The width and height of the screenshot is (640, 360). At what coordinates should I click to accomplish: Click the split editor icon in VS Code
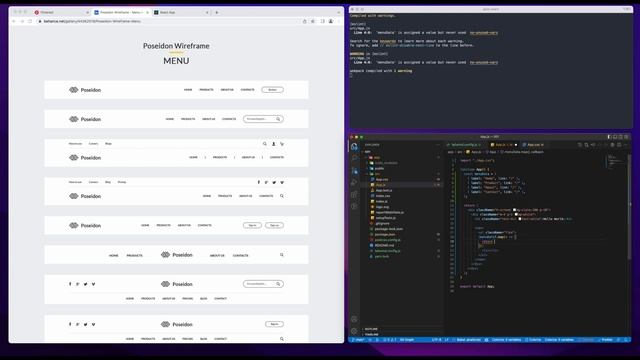point(619,144)
